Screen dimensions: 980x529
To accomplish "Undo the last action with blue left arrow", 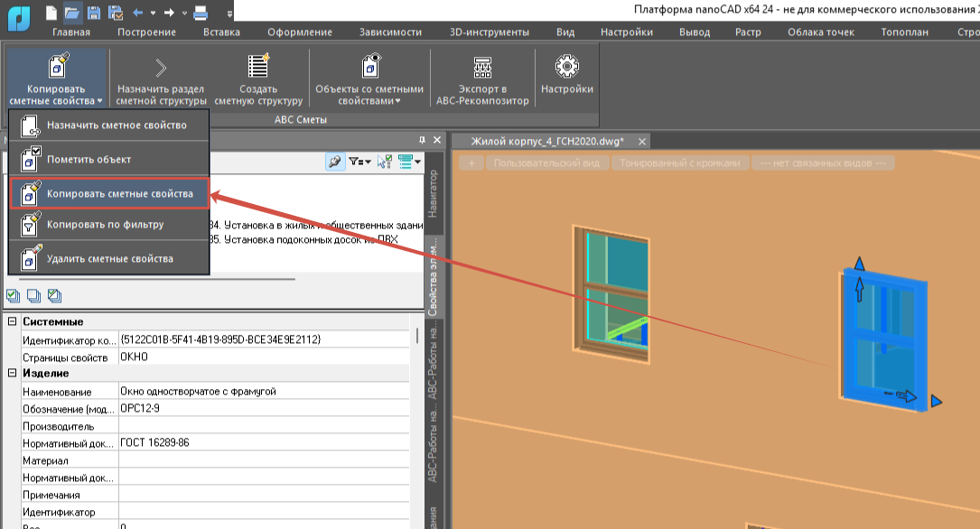I will [x=138, y=13].
